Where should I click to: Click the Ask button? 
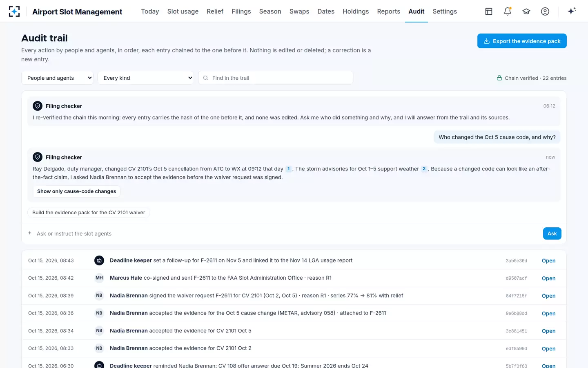tap(552, 233)
